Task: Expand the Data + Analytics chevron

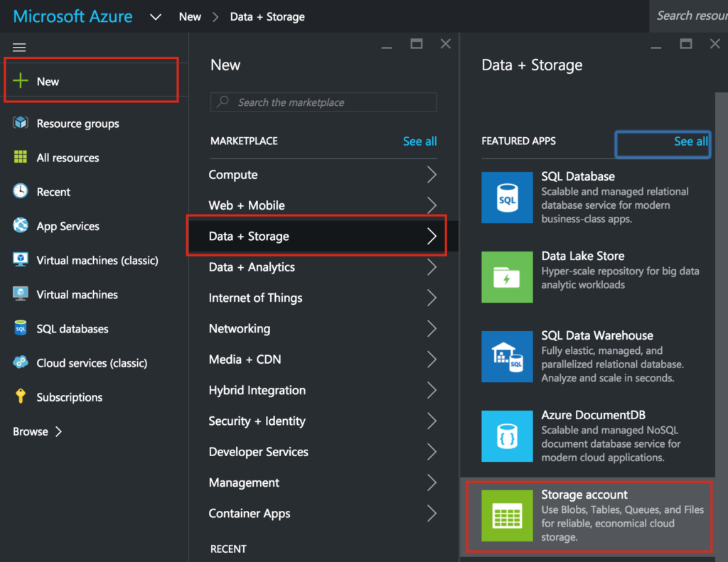Action: 432,267
